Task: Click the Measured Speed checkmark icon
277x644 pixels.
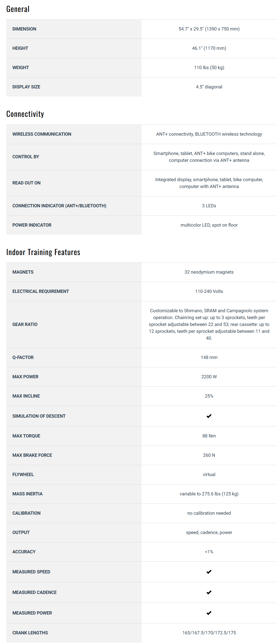Action: (209, 572)
